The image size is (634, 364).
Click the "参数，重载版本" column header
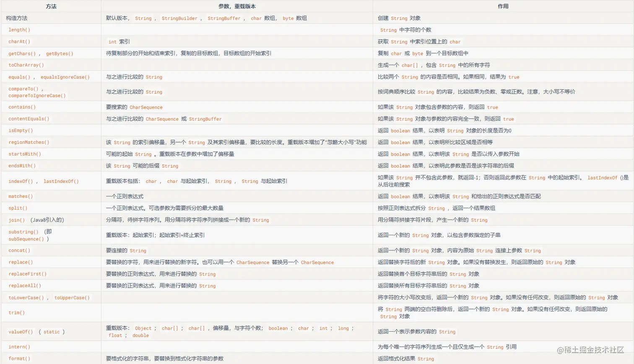tap(237, 6)
